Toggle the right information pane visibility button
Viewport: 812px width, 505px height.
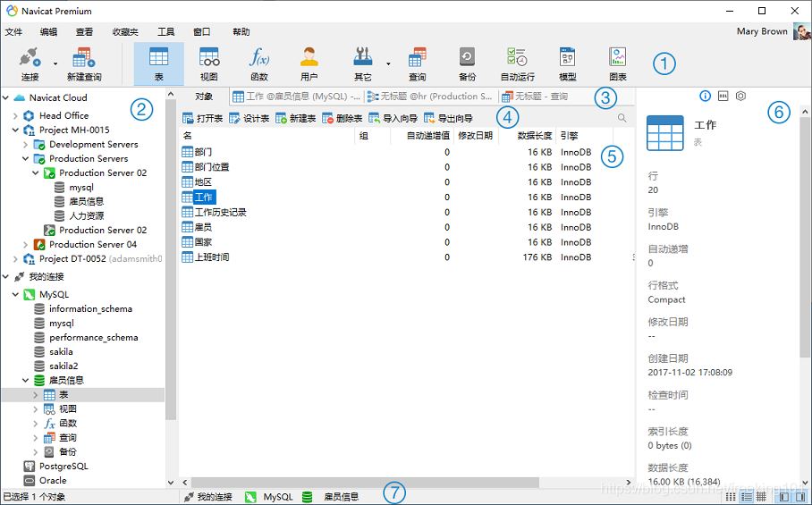799,496
